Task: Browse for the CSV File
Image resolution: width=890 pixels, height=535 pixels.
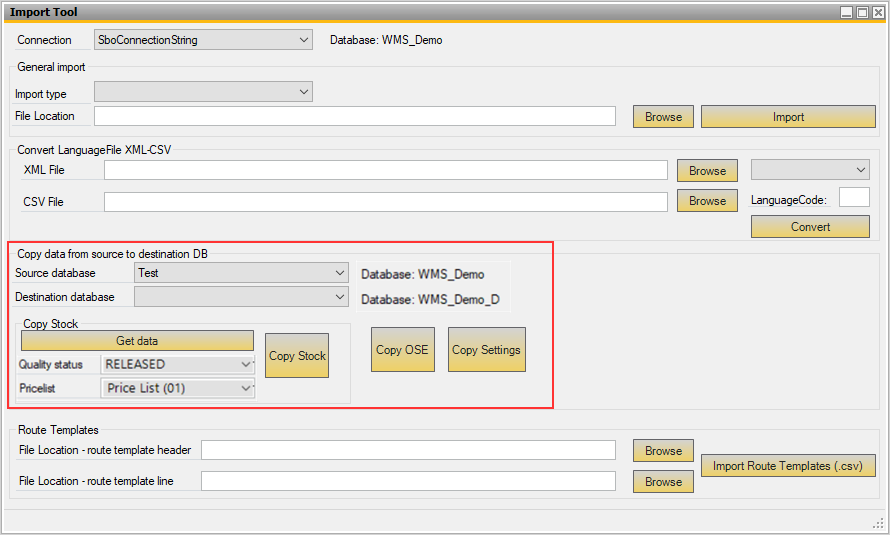Action: (707, 201)
